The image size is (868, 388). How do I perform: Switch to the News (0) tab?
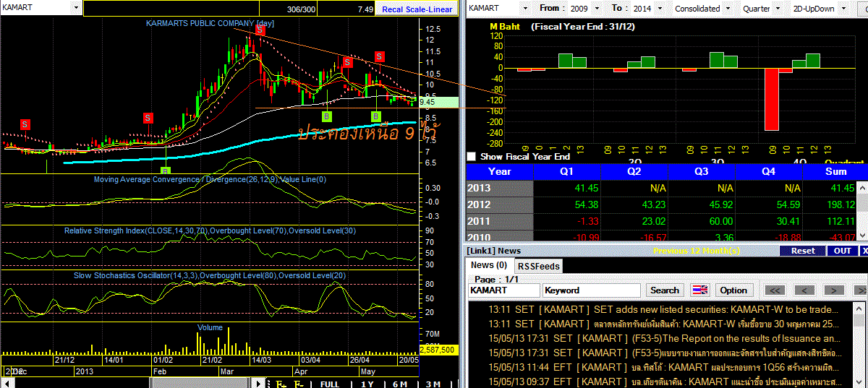[490, 266]
